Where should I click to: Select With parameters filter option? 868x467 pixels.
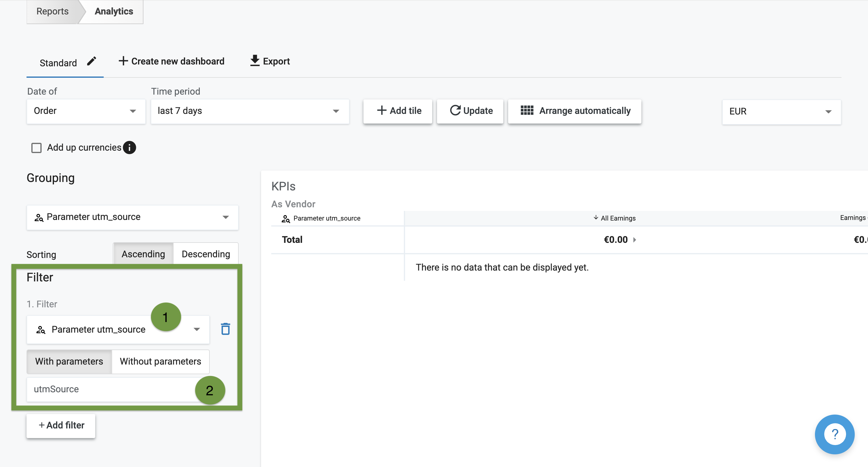69,362
